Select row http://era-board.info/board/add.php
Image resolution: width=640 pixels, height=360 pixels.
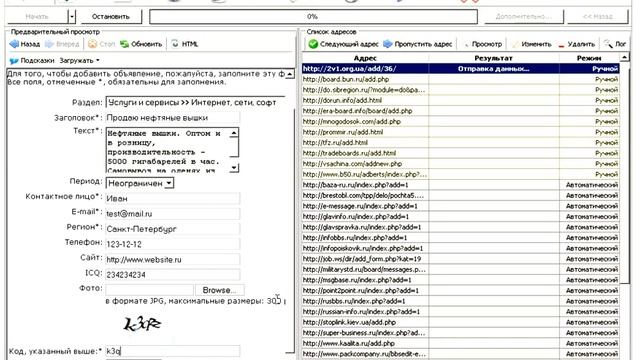coord(461,111)
